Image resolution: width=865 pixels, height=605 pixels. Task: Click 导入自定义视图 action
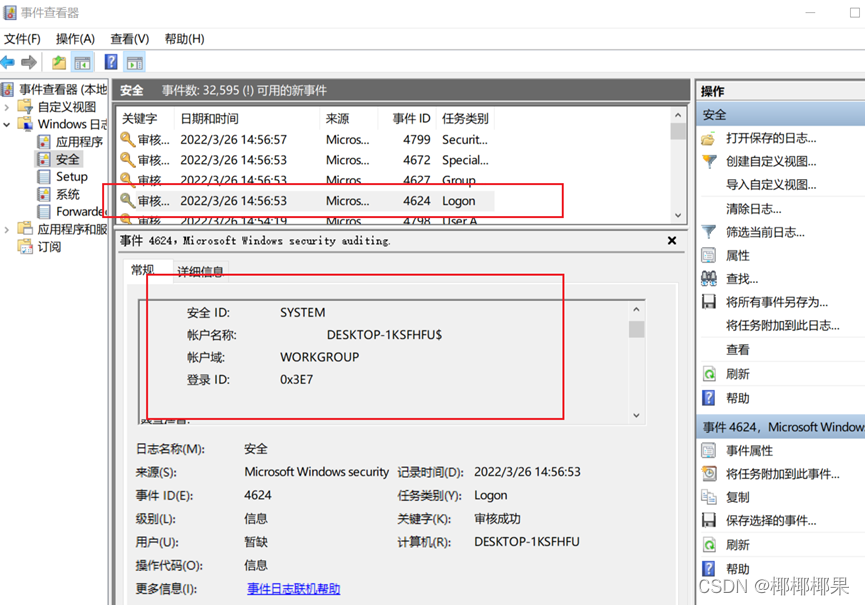(771, 184)
